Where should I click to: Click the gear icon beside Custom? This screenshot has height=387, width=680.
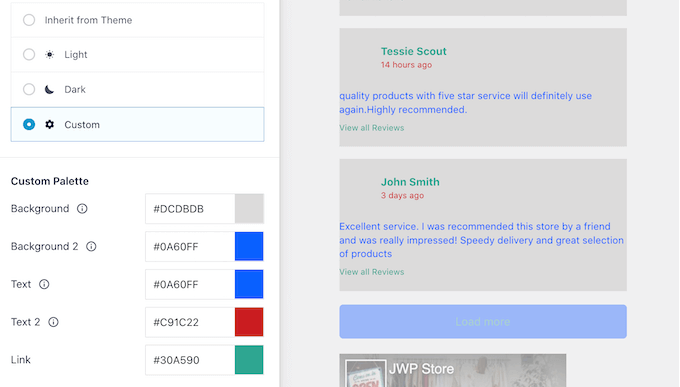point(49,125)
